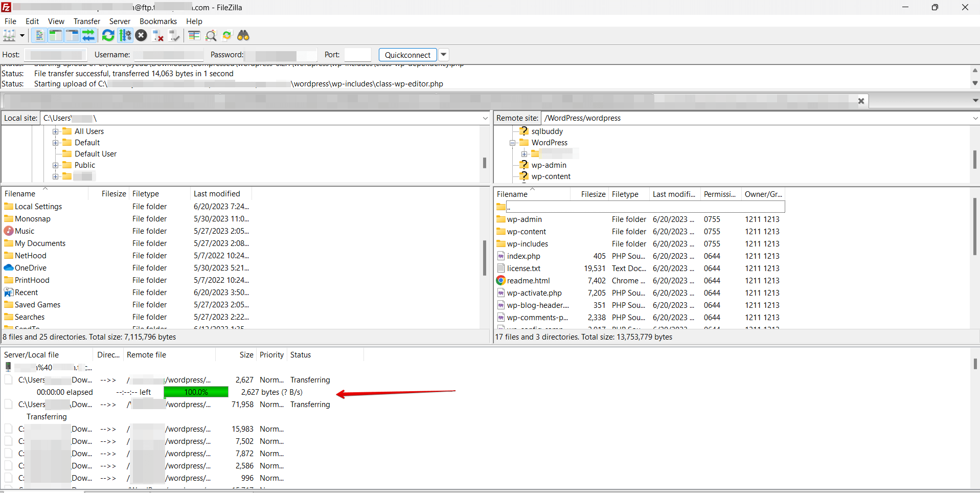Select wp-content in remote tree

coord(551,176)
